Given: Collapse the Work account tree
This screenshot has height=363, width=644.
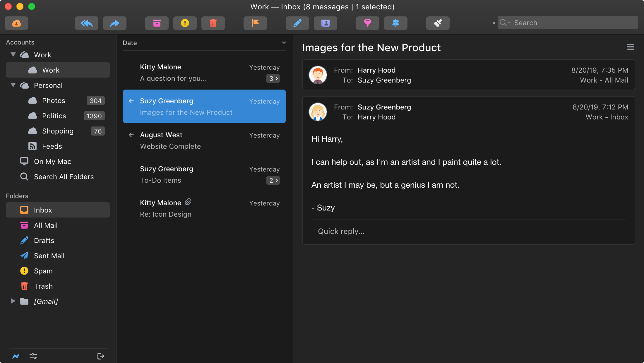Looking at the screenshot, I should pos(13,55).
